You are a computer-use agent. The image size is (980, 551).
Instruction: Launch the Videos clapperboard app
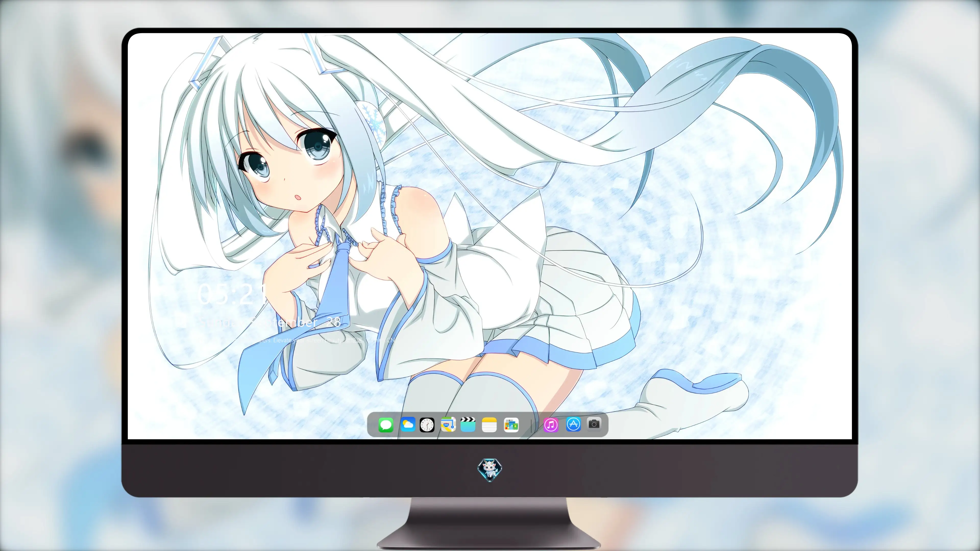(x=468, y=425)
